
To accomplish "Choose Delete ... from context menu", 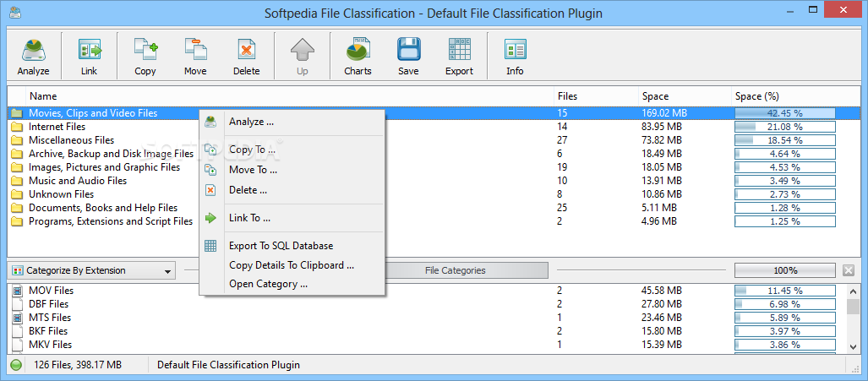I will (x=292, y=190).
